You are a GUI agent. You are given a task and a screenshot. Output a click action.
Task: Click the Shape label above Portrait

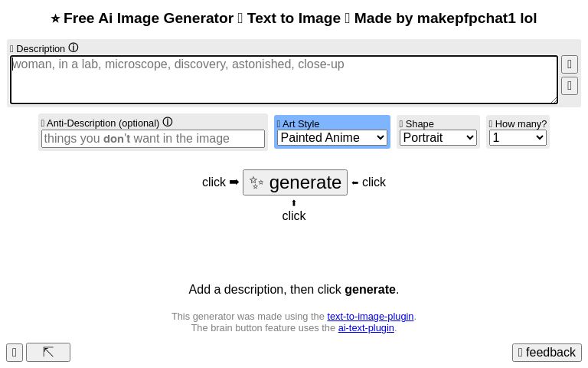click(x=419, y=123)
